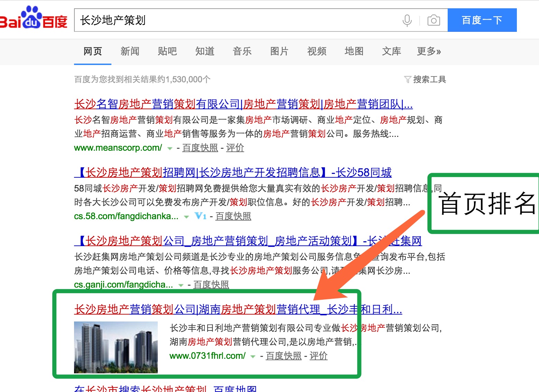Click the cs.ganji.com/fangdicha... URL
The width and height of the screenshot is (539, 392).
(124, 284)
